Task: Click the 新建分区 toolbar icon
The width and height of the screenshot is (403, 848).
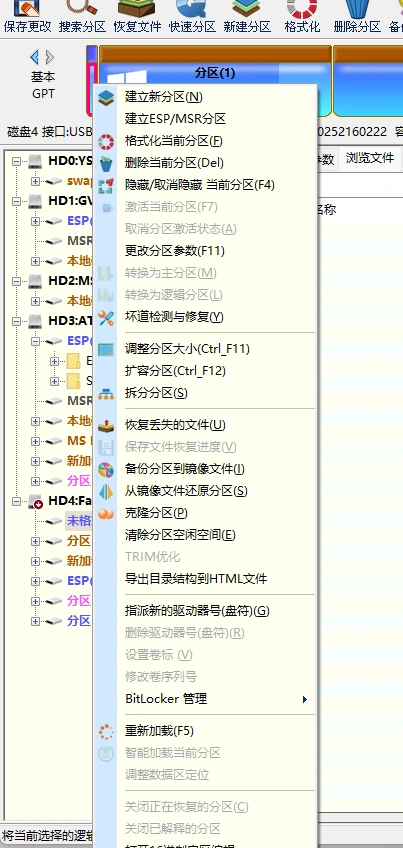Action: click(246, 8)
